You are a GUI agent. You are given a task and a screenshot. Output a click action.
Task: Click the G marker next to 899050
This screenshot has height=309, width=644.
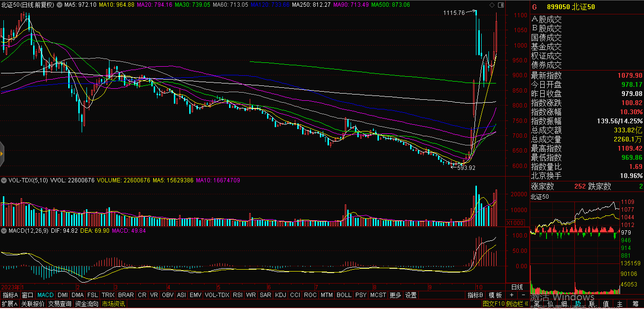tap(534, 8)
